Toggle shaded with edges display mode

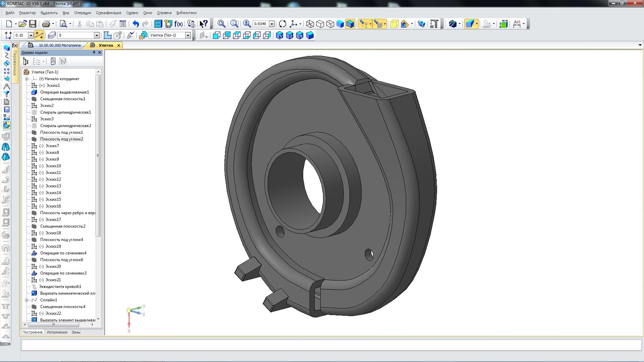tap(350, 24)
